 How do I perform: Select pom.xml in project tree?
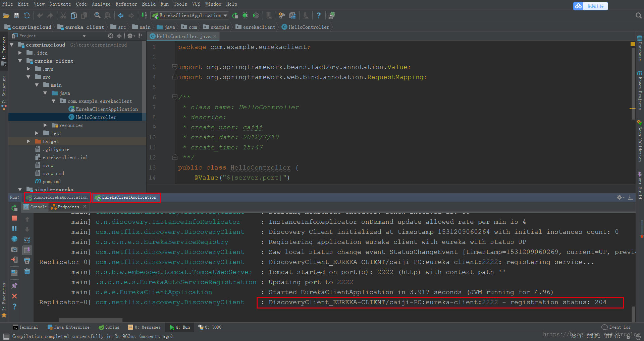(x=48, y=182)
